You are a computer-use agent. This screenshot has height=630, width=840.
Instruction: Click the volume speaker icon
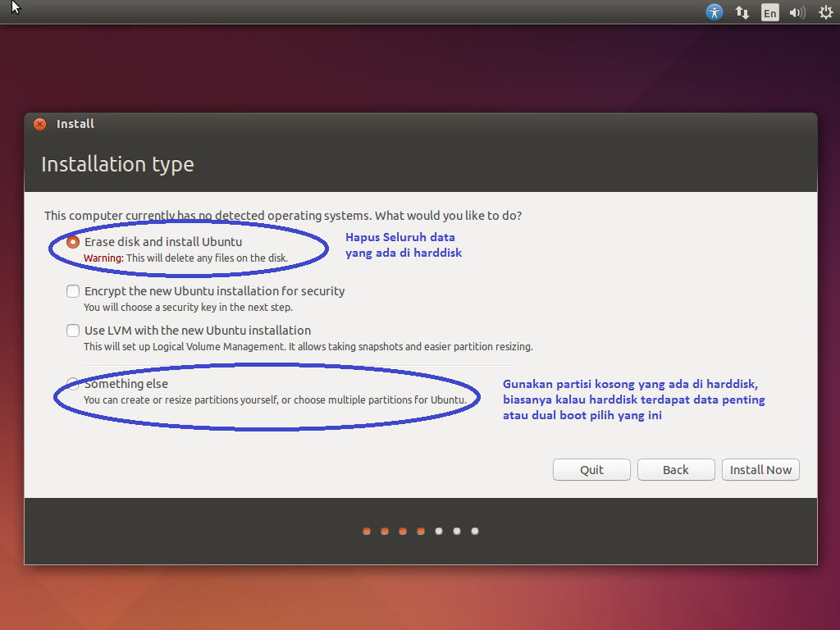pos(797,12)
